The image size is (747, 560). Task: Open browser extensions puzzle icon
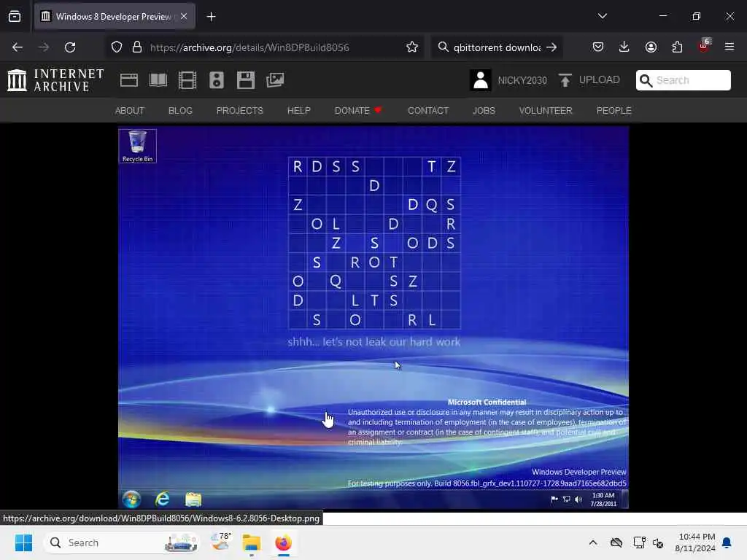tap(677, 47)
